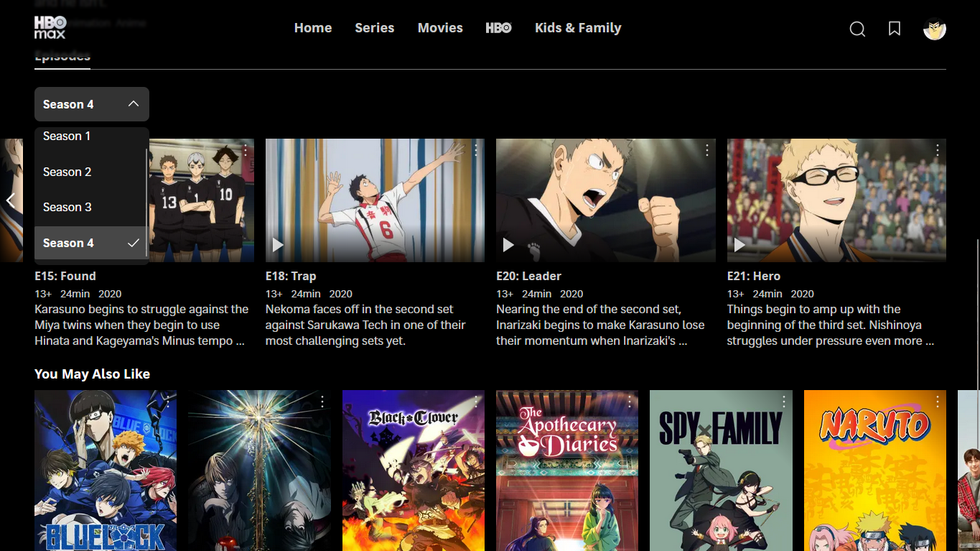
Task: Play episode E20: Leader
Action: (x=508, y=245)
